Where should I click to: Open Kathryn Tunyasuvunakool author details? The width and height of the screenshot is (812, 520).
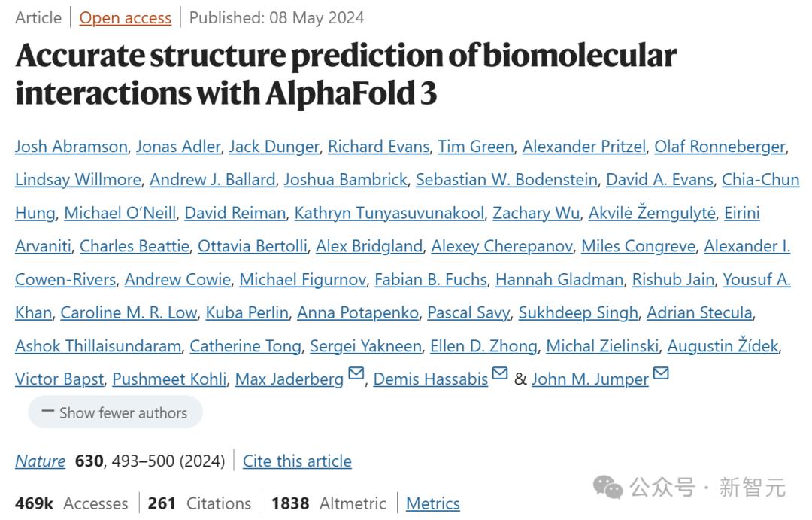click(x=389, y=213)
